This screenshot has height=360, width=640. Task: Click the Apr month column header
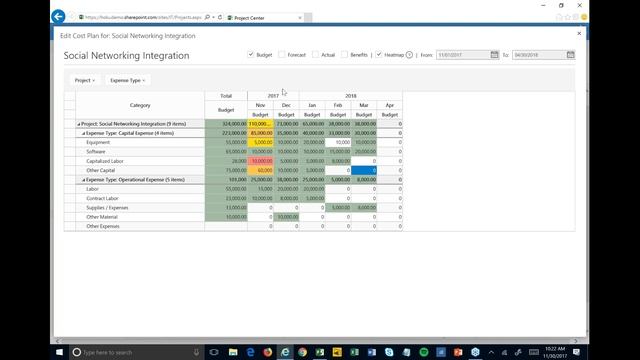pyautogui.click(x=389, y=105)
